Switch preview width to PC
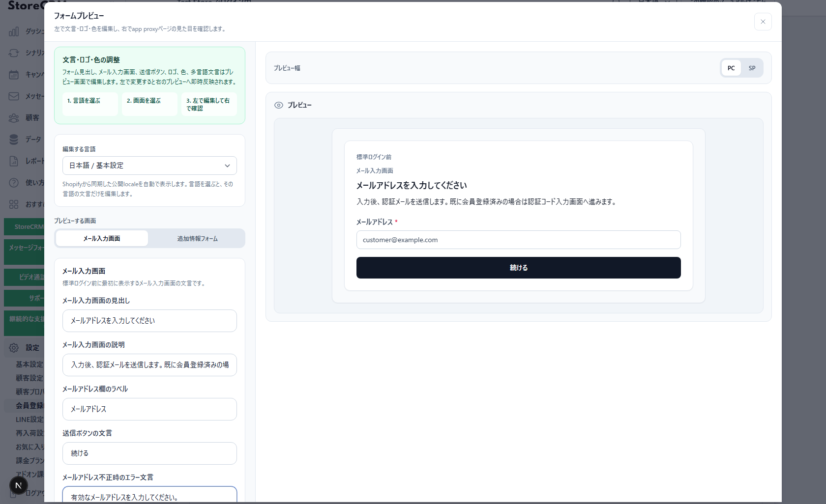This screenshot has width=826, height=504. point(731,68)
